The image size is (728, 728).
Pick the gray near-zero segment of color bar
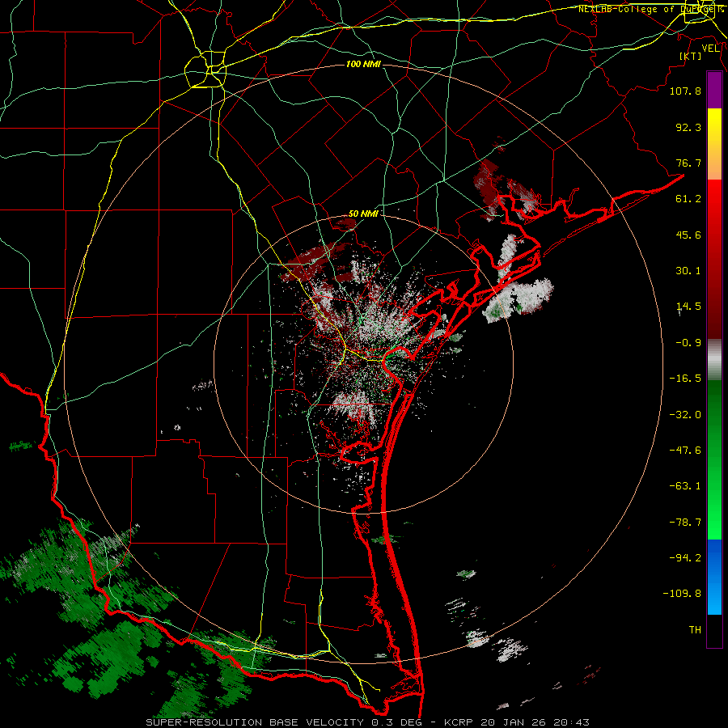[x=714, y=360]
